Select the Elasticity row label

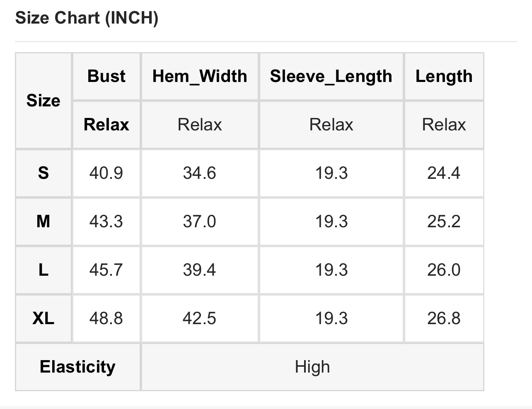[77, 367]
